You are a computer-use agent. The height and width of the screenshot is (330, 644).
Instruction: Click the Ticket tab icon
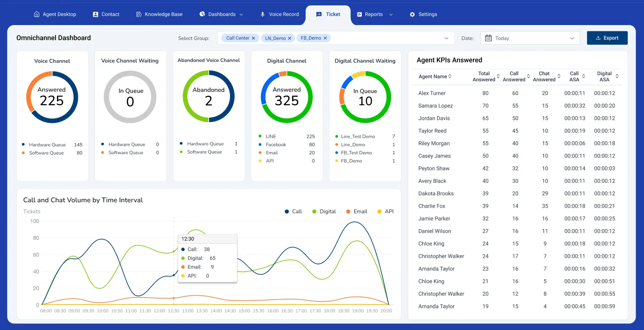318,14
